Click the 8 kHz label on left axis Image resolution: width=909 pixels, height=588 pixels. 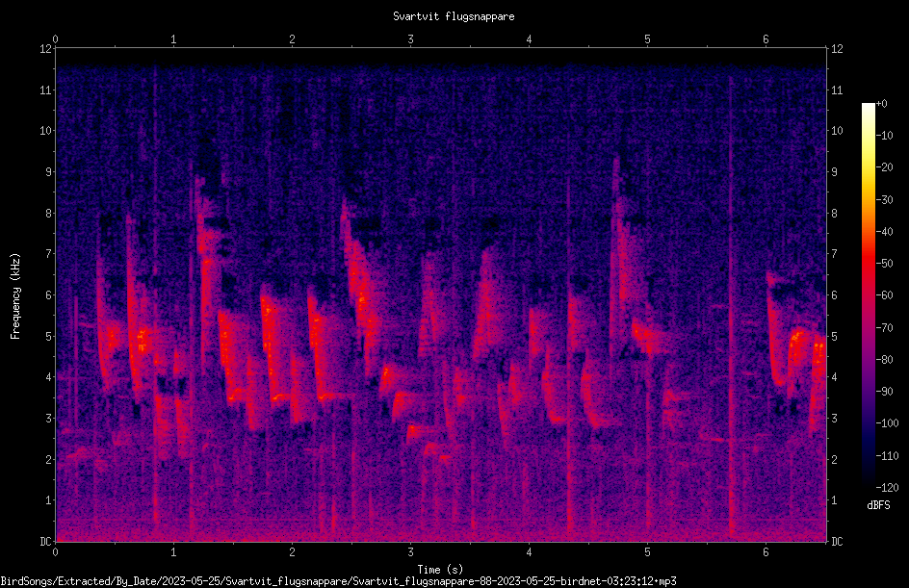[48, 213]
